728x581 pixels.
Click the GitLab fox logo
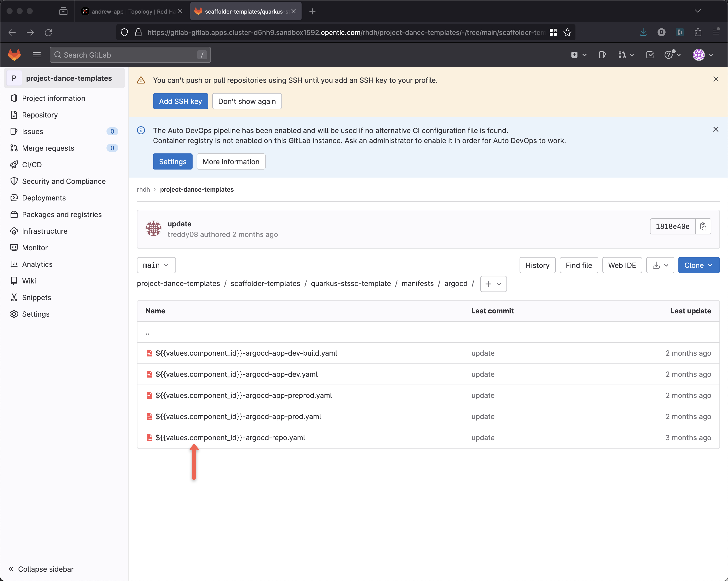[14, 55]
